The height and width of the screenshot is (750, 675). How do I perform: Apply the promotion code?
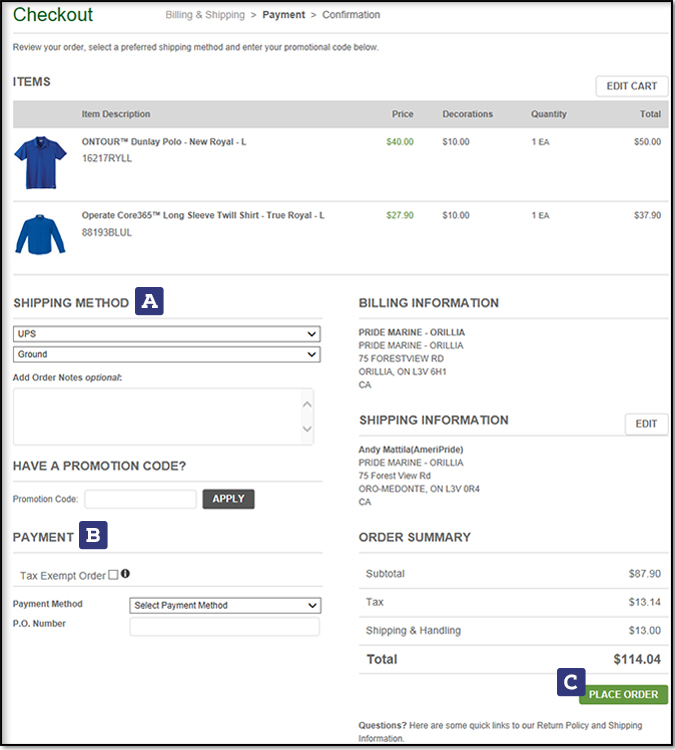click(x=228, y=499)
